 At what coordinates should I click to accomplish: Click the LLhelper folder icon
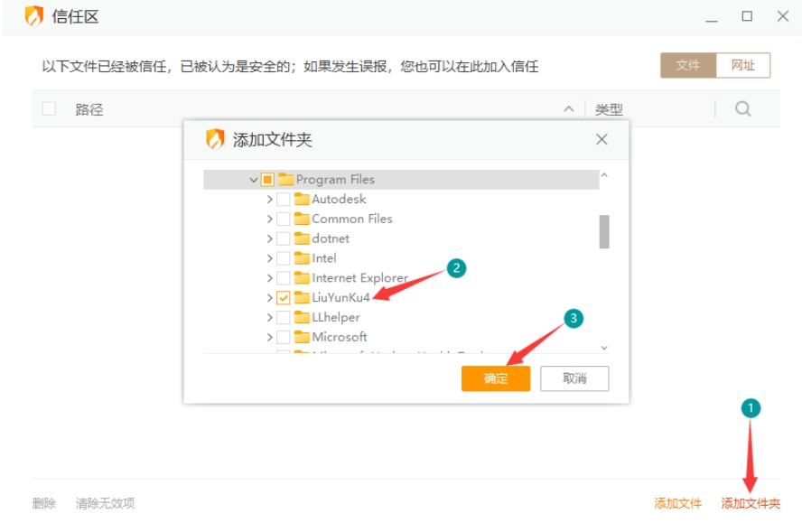pos(302,317)
